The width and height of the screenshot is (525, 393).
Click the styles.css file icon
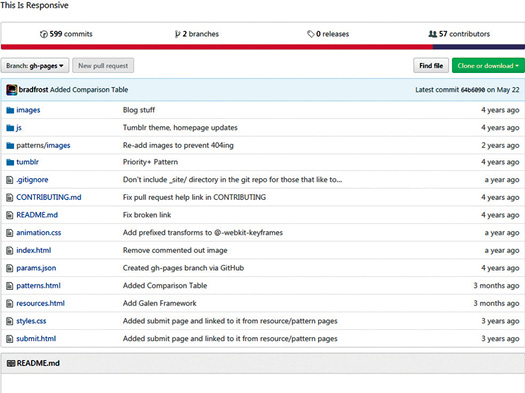click(10, 321)
